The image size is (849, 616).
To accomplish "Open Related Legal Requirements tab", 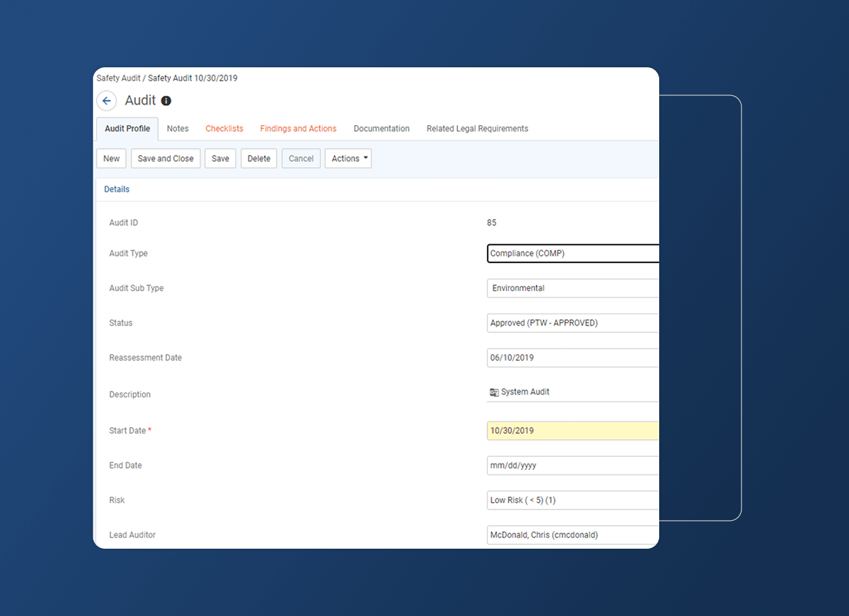I will tap(477, 129).
